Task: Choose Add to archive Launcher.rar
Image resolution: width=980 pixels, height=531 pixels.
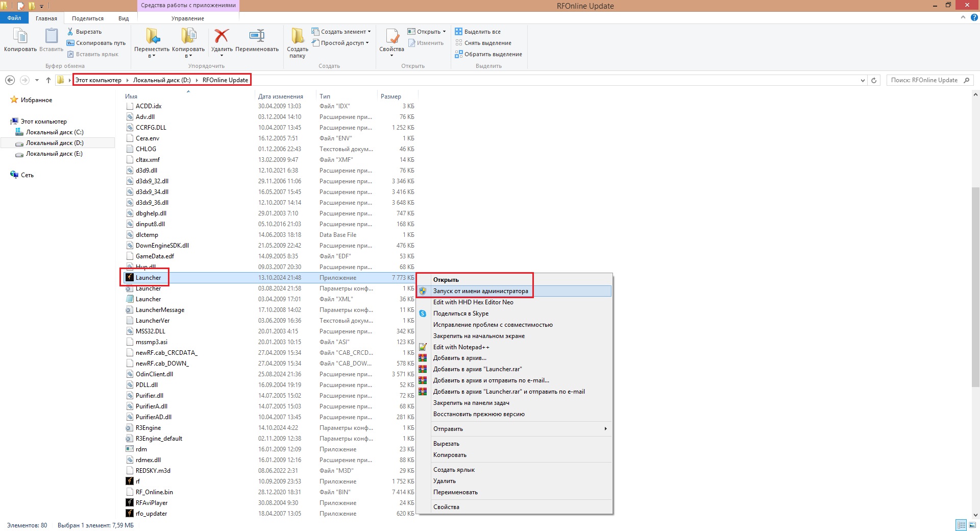Action: point(477,369)
